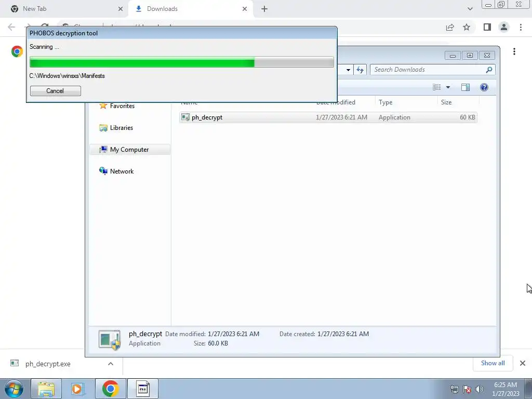The width and height of the screenshot is (532, 399).
Task: Expand ph_decrypt.exe download options chevron
Action: 111,364
